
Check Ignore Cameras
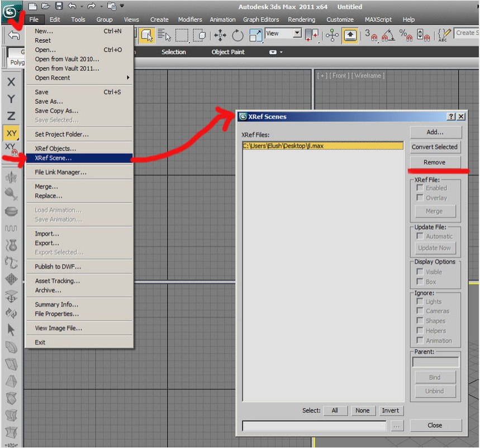420,311
